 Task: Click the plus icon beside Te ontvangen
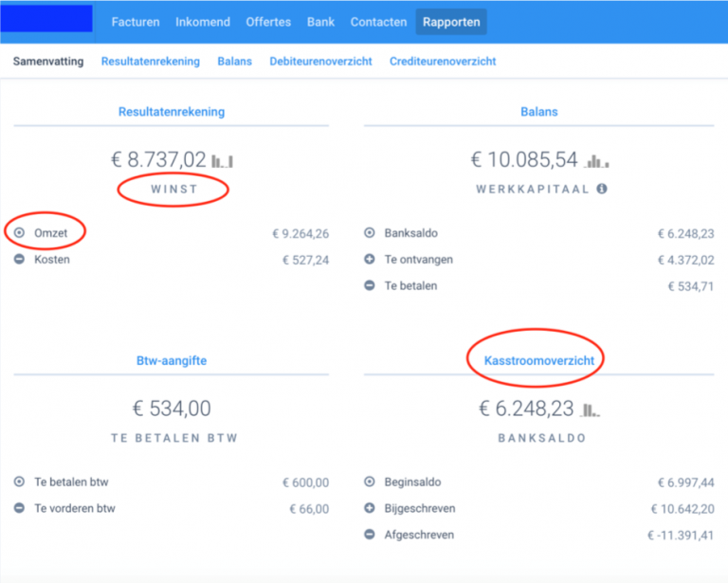tap(370, 259)
